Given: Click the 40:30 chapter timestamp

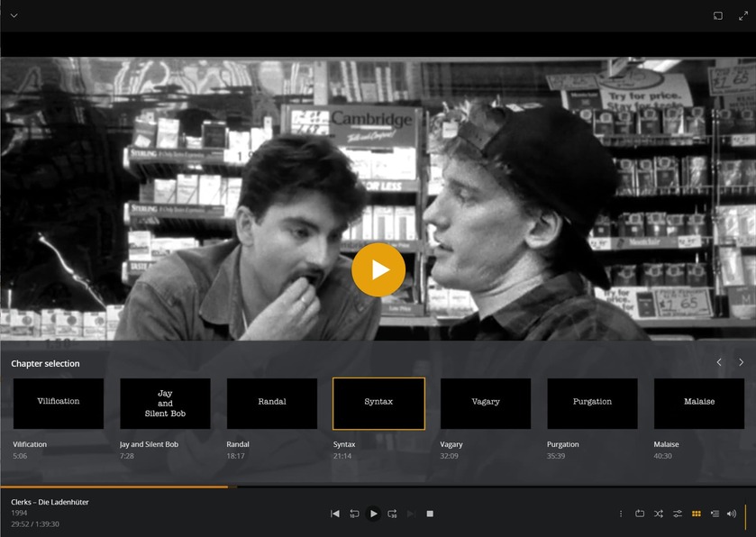Looking at the screenshot, I should pos(662,456).
